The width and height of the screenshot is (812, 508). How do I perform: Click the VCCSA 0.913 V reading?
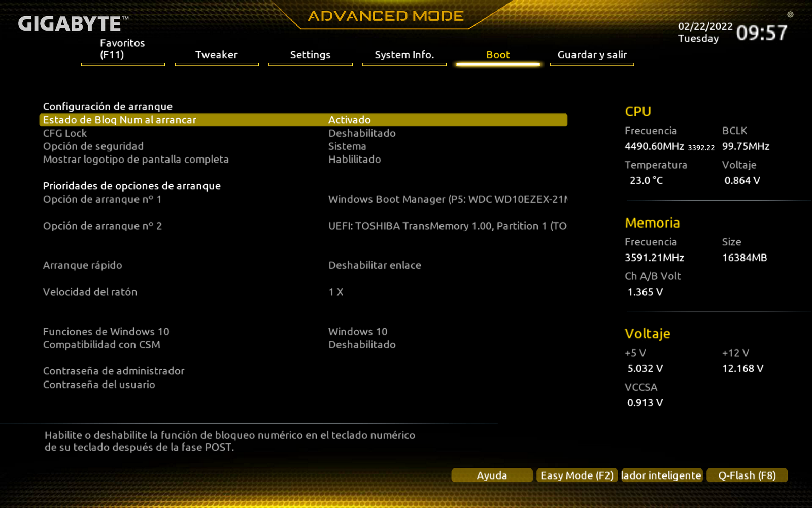[x=645, y=402]
